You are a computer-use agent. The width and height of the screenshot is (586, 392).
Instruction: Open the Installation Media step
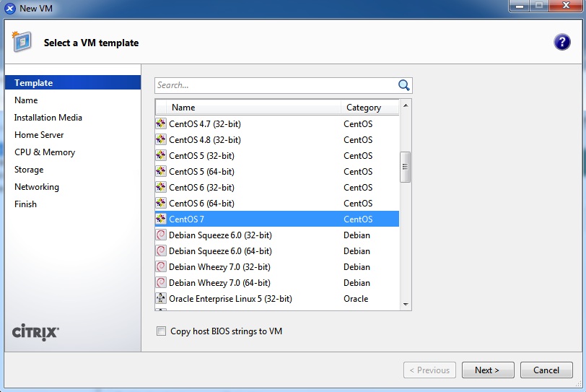[x=48, y=118]
